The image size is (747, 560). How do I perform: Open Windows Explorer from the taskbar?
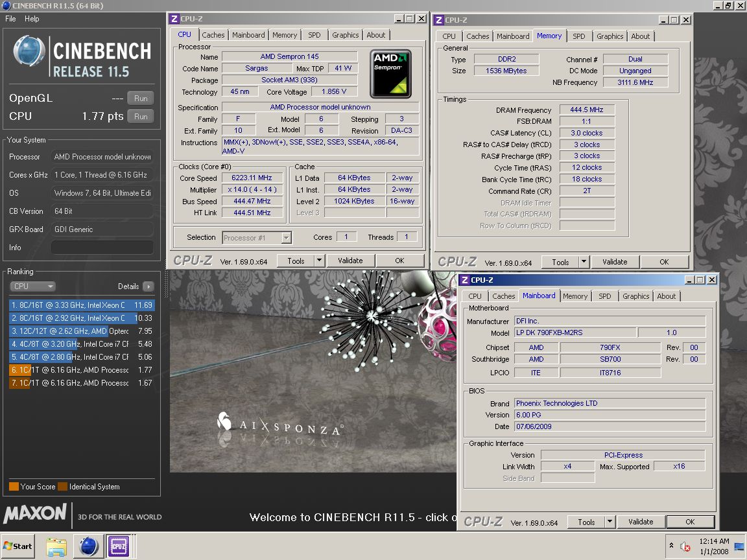[x=56, y=546]
